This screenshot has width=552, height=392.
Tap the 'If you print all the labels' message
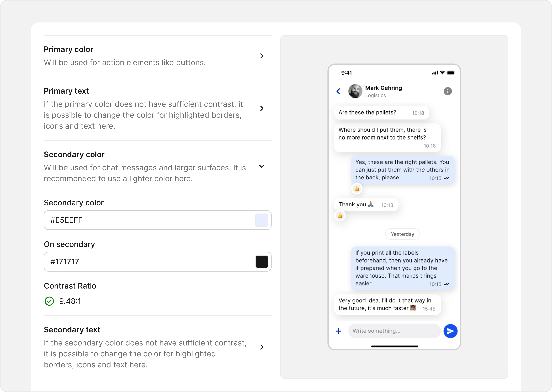tap(403, 268)
